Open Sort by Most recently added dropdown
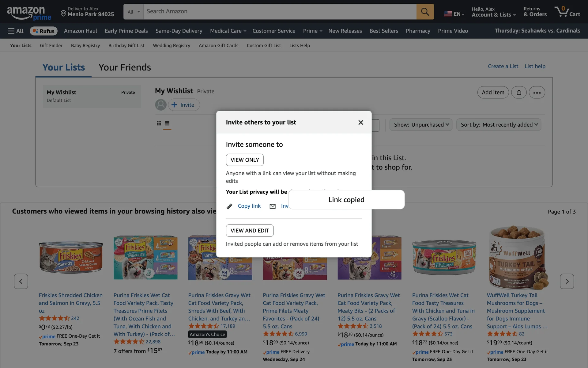The width and height of the screenshot is (588, 368). (499, 125)
